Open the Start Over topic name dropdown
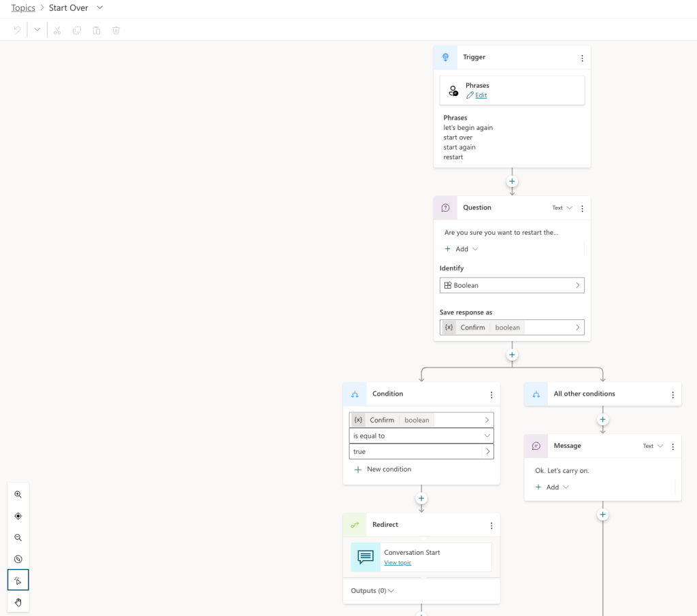Image resolution: width=697 pixels, height=616 pixels. (x=100, y=7)
